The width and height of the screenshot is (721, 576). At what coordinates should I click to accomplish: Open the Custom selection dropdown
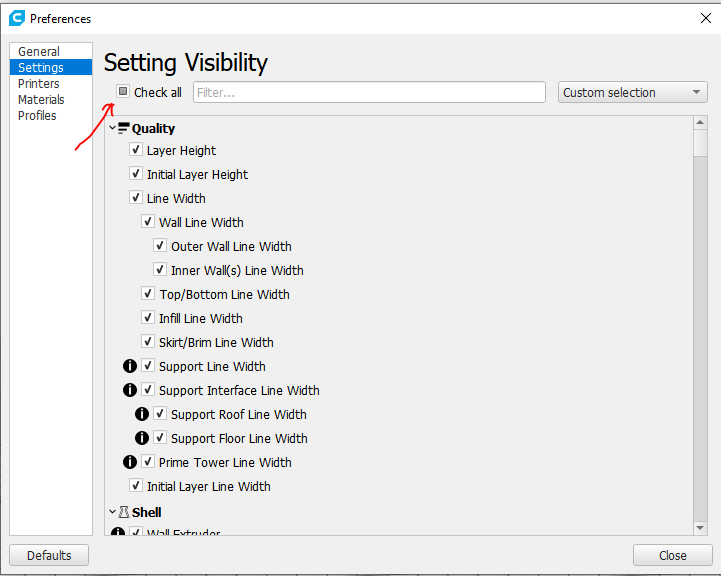pyautogui.click(x=632, y=92)
